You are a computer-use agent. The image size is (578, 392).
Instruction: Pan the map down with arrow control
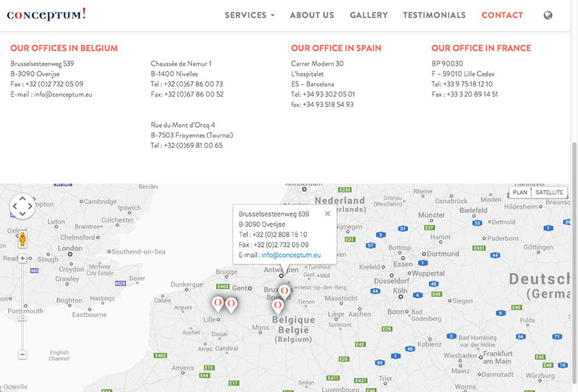pos(22,214)
